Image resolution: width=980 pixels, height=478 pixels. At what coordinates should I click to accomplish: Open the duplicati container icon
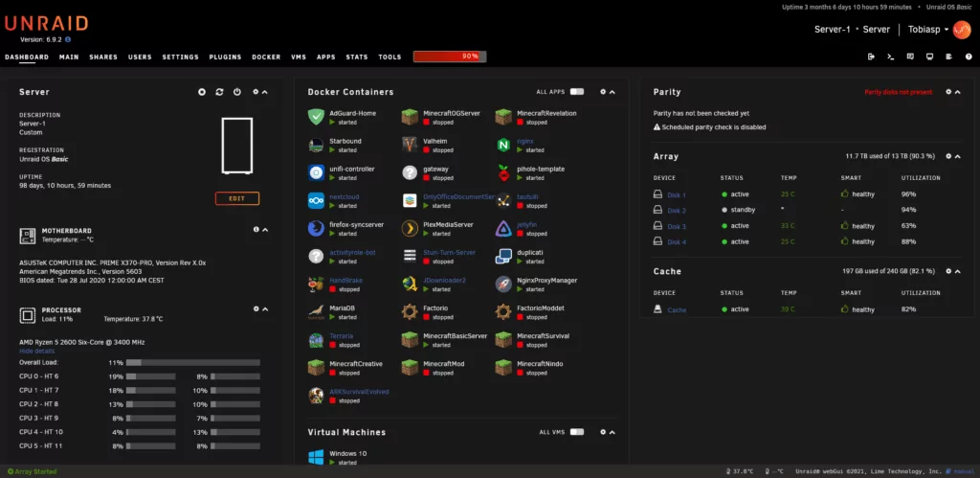(x=503, y=256)
